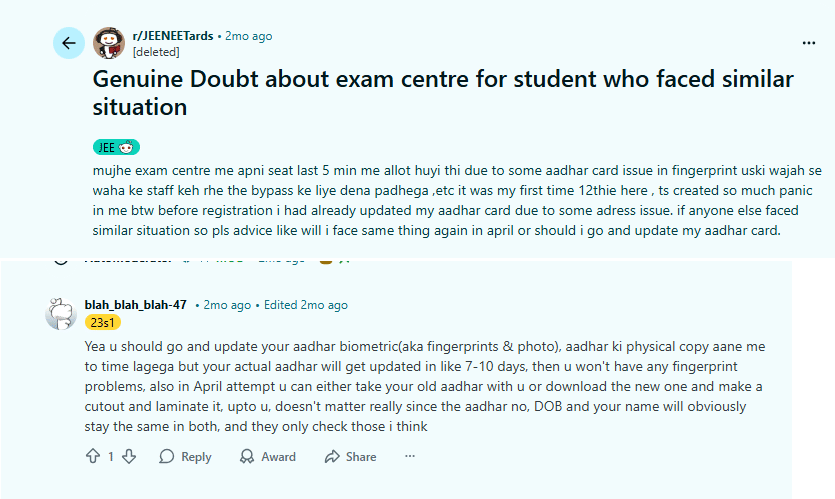
Task: Go back using the left arrow button
Action: click(x=68, y=43)
